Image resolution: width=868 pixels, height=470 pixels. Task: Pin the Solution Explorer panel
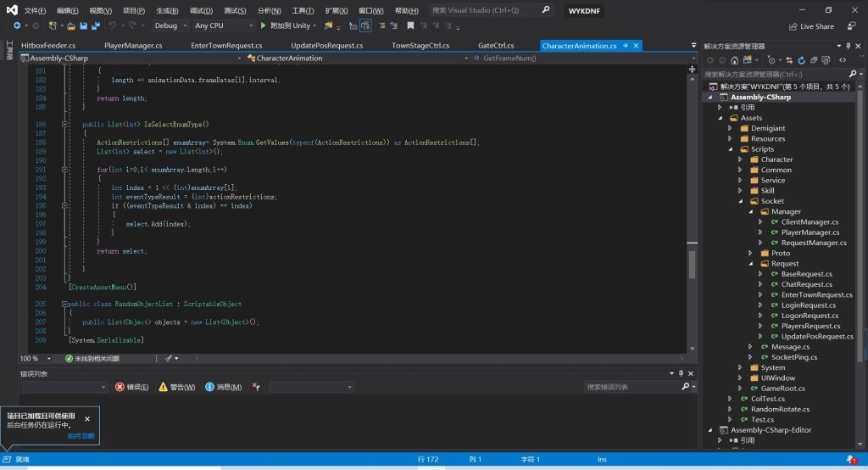point(848,46)
